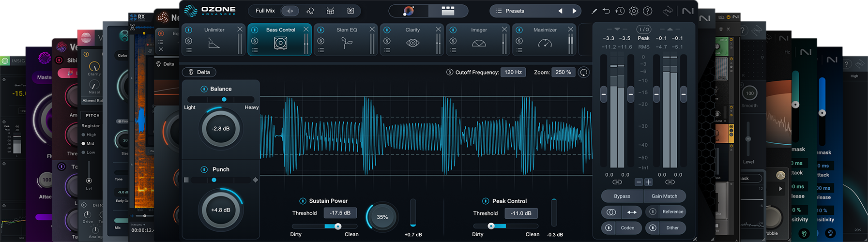Click the Bypass button
Image resolution: width=868 pixels, height=242 pixels.
coord(622,196)
